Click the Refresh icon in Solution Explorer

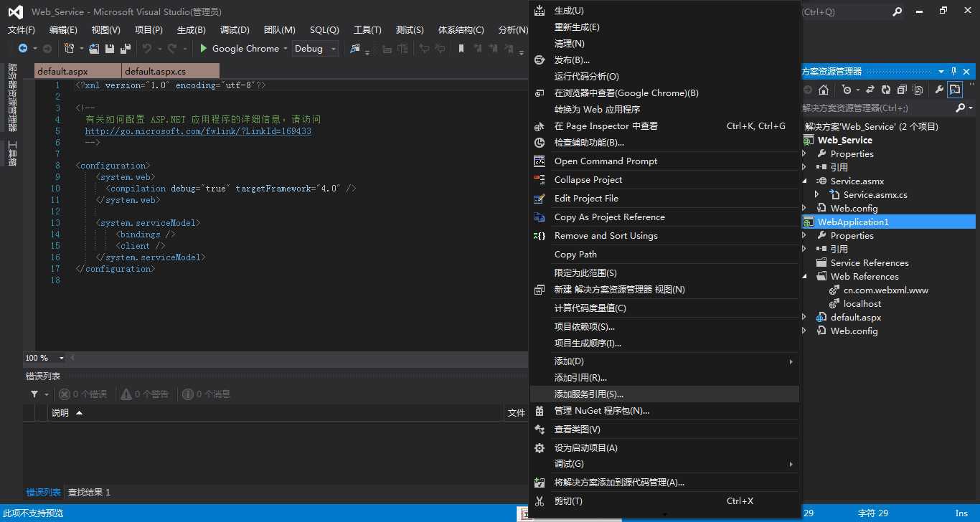[886, 90]
